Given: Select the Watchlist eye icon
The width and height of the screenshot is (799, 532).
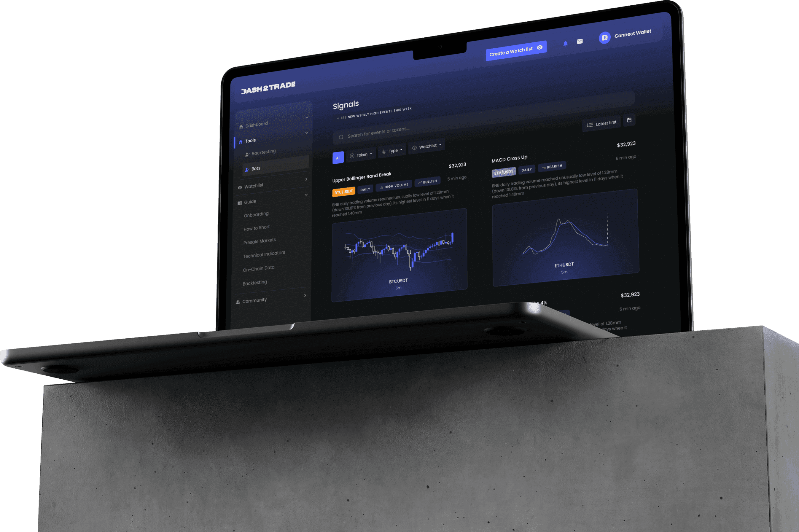Looking at the screenshot, I should coord(539,47).
